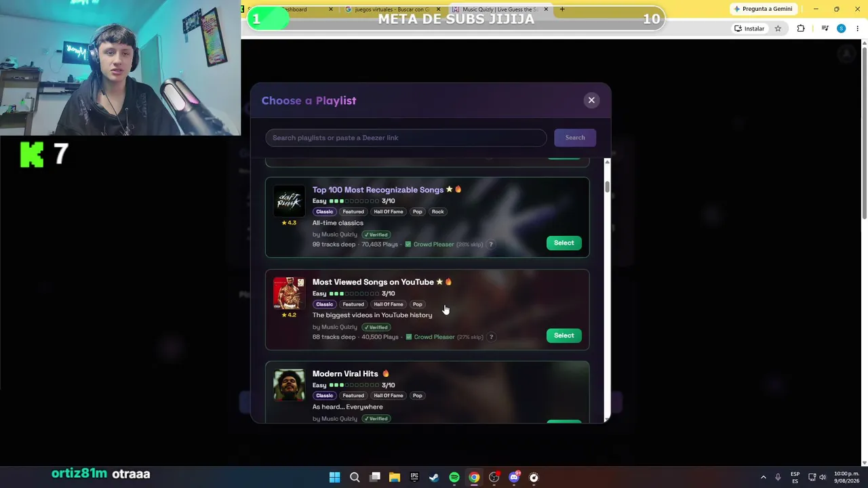Open the taskbar clock and date
This screenshot has height=488, width=868.
[x=846, y=477]
